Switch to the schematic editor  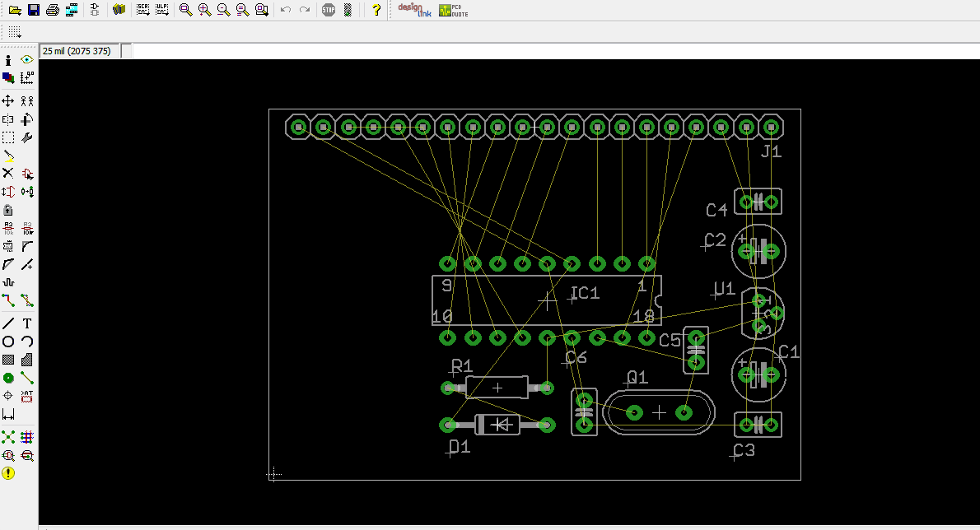point(95,10)
